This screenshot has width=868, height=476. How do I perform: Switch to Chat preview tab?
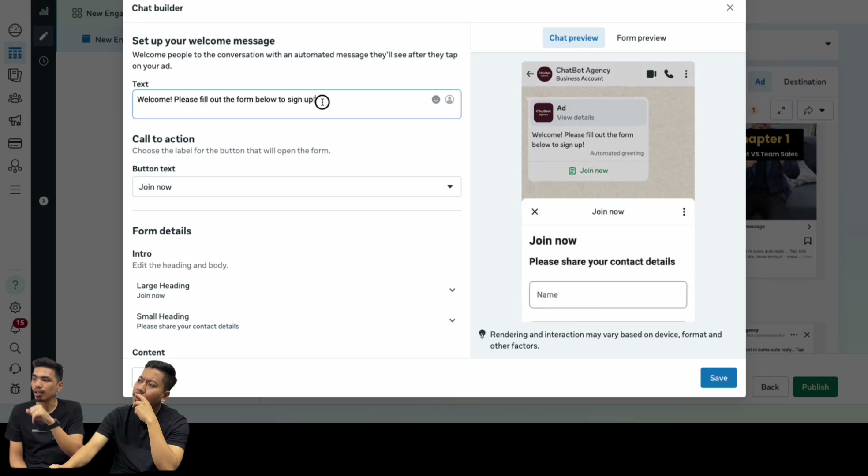coord(573,38)
